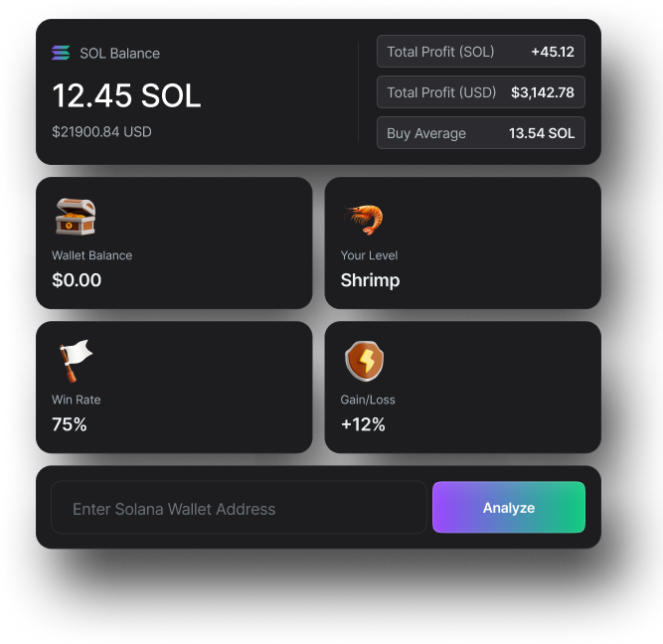Open the Gain/Loss card
The image size is (663, 644).
462,388
